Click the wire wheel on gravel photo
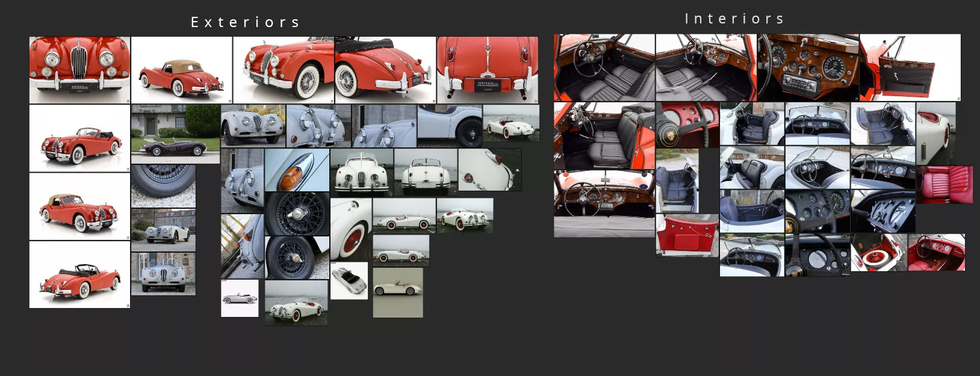The width and height of the screenshot is (980, 376). point(163,186)
